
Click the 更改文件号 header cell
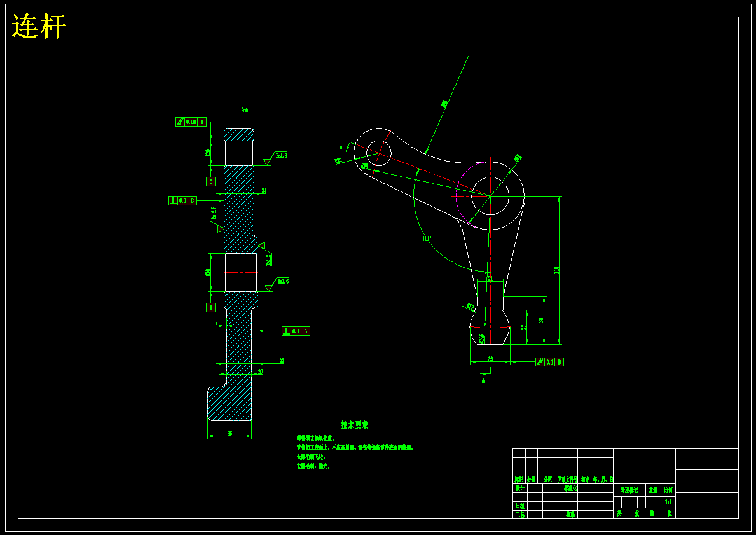pyautogui.click(x=568, y=480)
